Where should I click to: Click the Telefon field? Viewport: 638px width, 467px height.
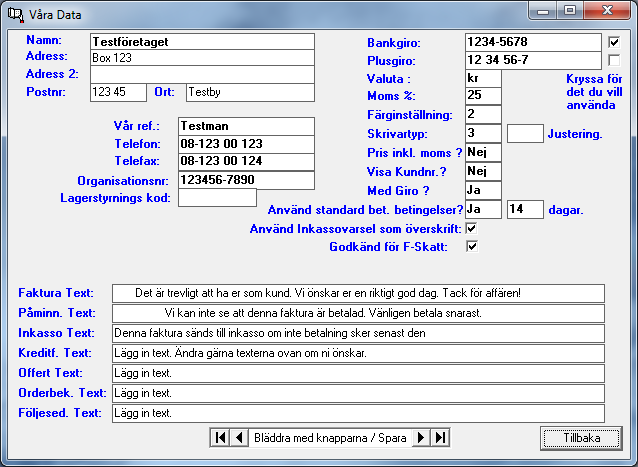pyautogui.click(x=246, y=144)
